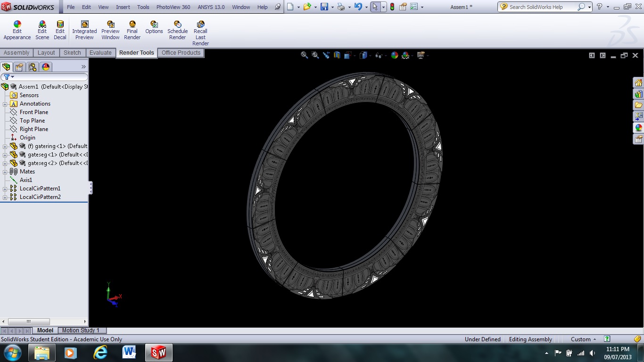Open Microsoft Word from the taskbar
Screen dimensions: 644x362
point(129,353)
